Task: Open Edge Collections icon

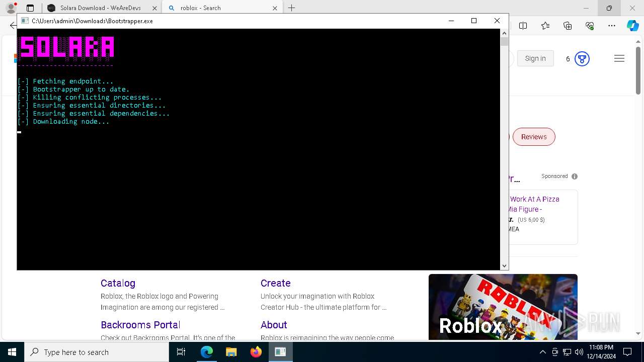Action: (568, 26)
